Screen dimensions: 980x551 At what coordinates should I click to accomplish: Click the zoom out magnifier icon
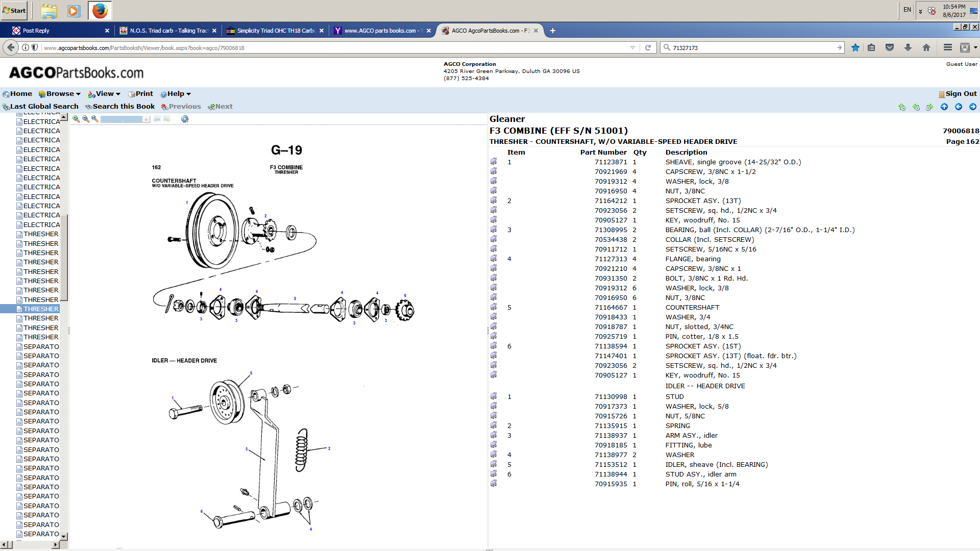tap(86, 119)
